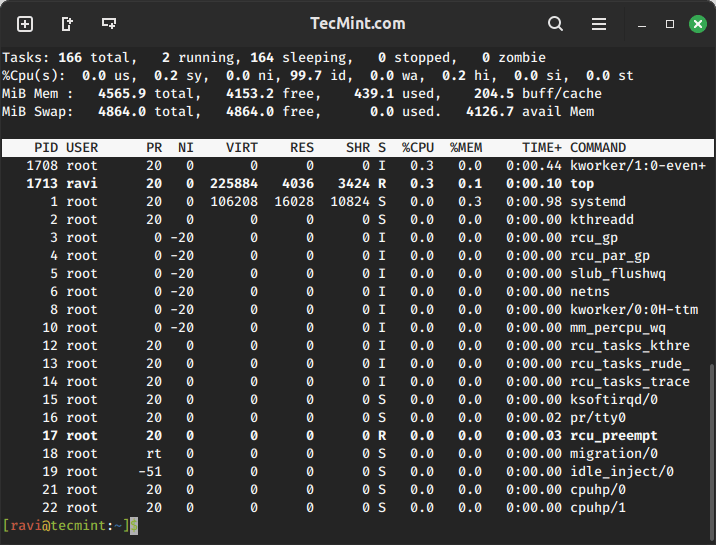
Task: Click the slub_flushwq command name
Action: coord(618,274)
